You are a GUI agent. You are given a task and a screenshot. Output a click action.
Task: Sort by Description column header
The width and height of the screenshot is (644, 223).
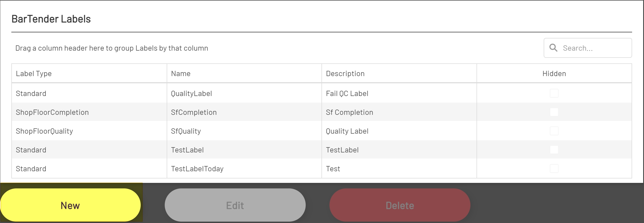(x=345, y=74)
